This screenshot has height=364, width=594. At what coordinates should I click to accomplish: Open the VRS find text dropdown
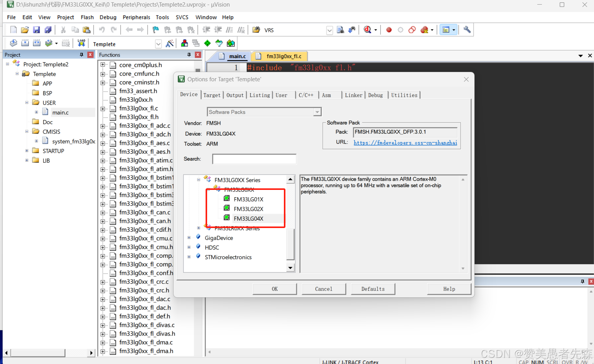point(329,30)
